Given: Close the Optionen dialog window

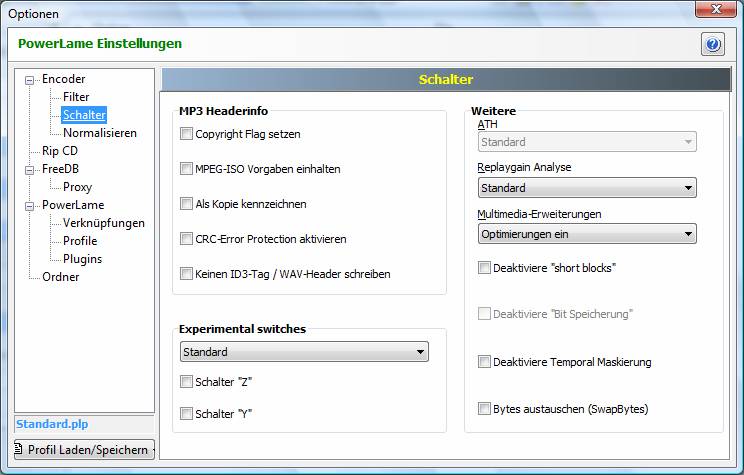Looking at the screenshot, I should coord(716,9).
